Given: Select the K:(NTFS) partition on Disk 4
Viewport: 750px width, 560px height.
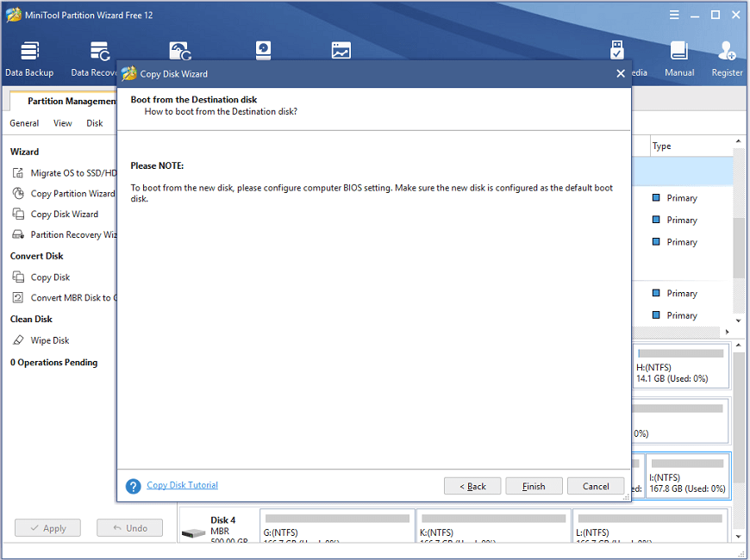Looking at the screenshot, I should coord(494,526).
